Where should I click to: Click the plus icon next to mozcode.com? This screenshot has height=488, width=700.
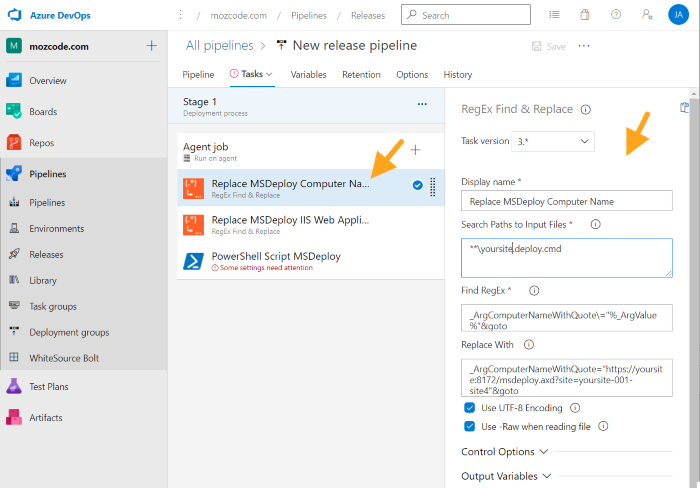click(152, 46)
